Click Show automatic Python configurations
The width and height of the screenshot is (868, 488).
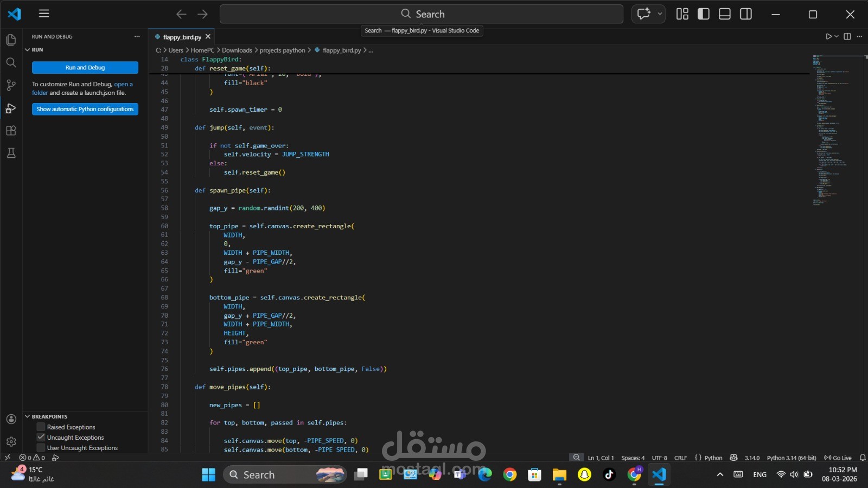(x=85, y=109)
